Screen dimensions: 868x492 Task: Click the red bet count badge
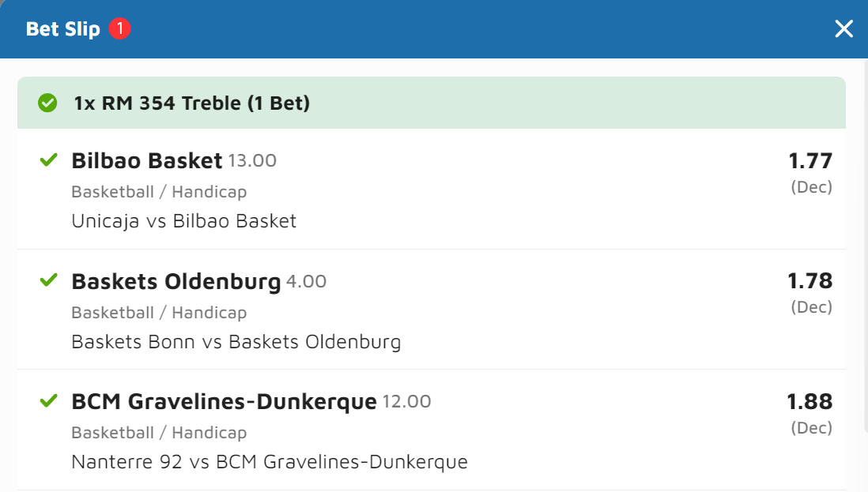click(x=120, y=29)
